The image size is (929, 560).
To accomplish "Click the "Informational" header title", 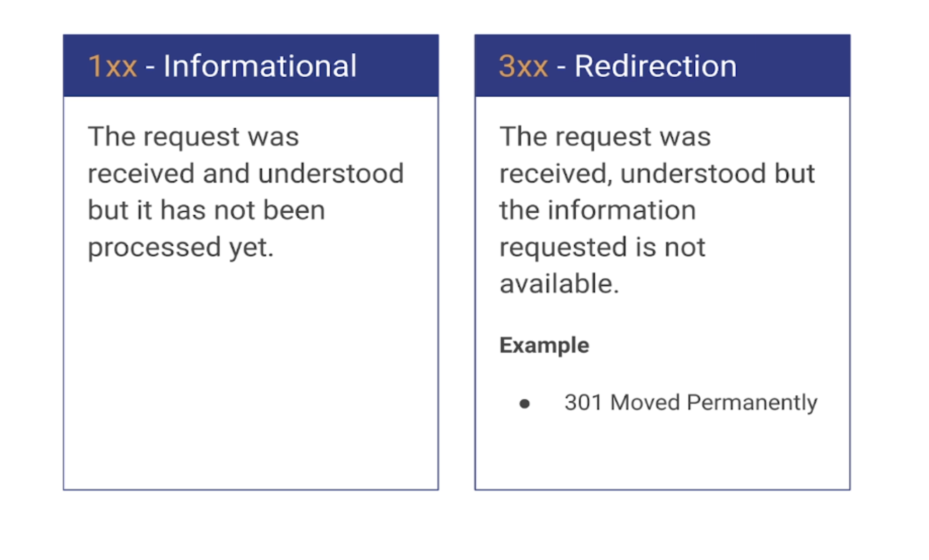I will click(x=260, y=66).
